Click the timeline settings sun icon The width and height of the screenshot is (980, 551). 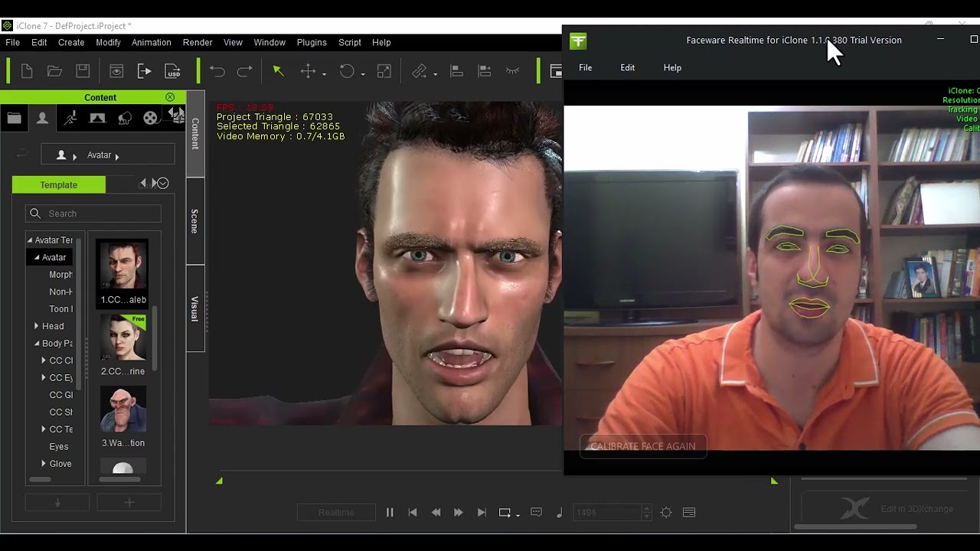pyautogui.click(x=666, y=513)
